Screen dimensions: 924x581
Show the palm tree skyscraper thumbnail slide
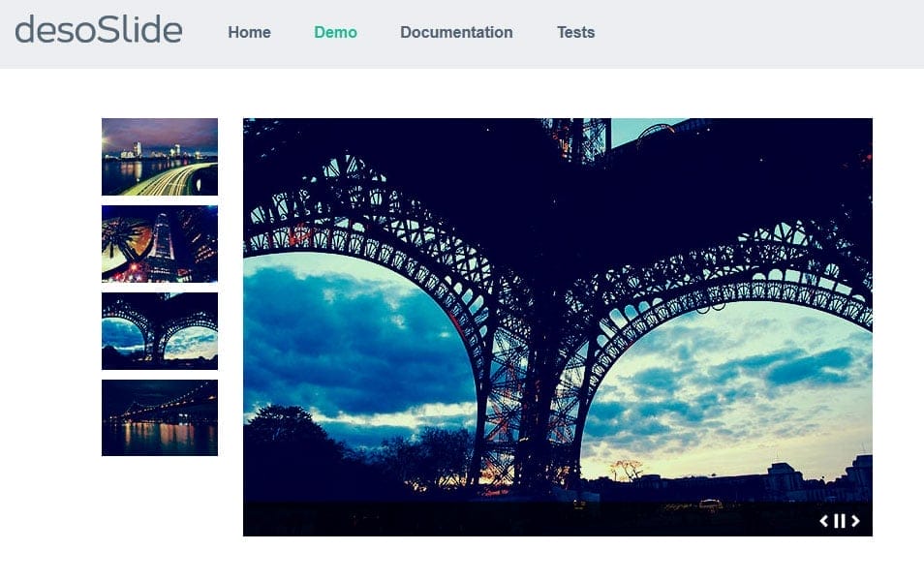tap(160, 244)
